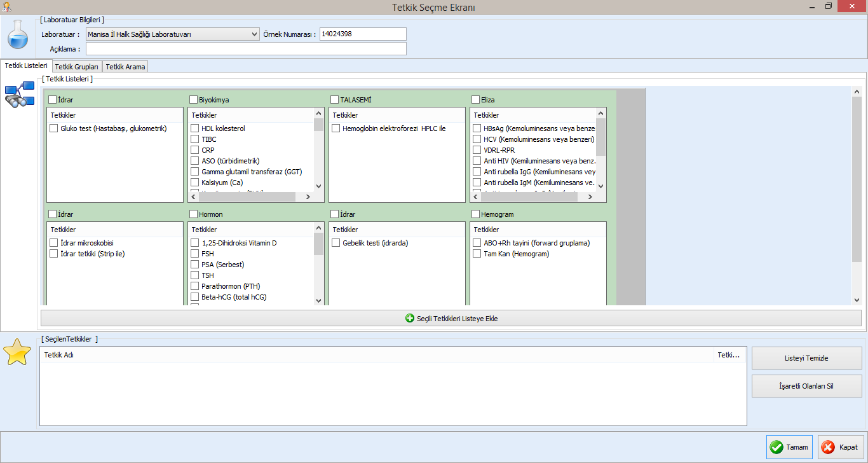Click İşaretli Olanları Sil button
This screenshot has height=463, width=868.
pyautogui.click(x=807, y=386)
